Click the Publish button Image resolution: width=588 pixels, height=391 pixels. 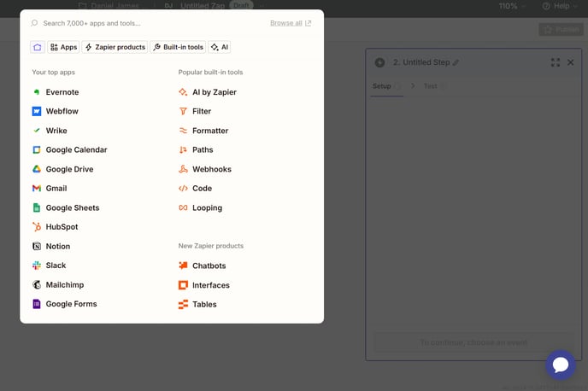(x=561, y=30)
